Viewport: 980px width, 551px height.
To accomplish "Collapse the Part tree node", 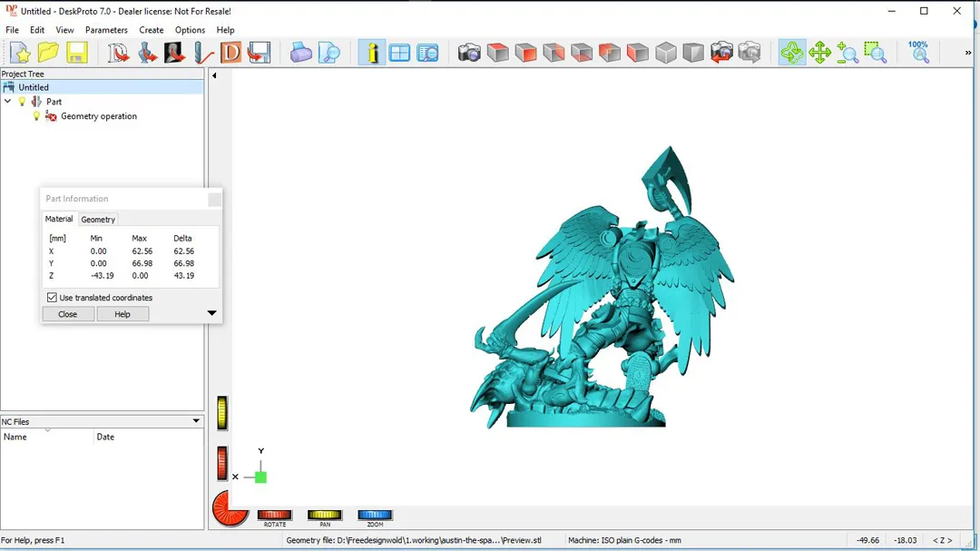I will point(7,102).
